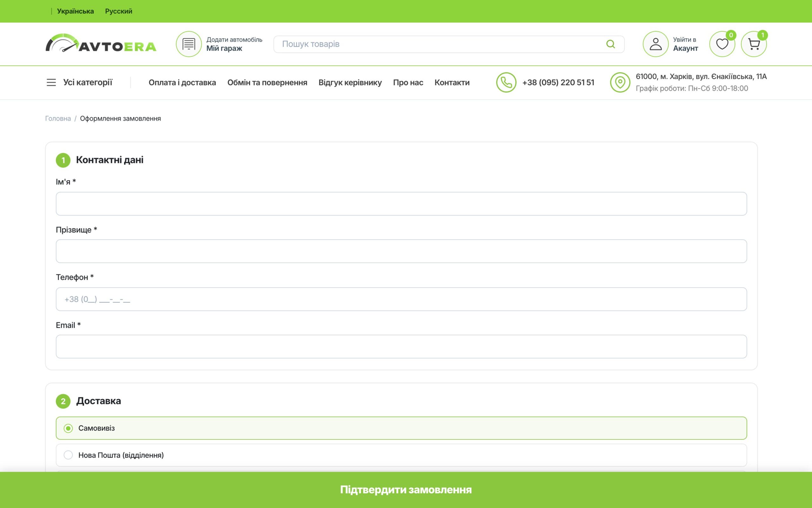This screenshot has height=508, width=812.
Task: Open Контакти page
Action: 452,82
